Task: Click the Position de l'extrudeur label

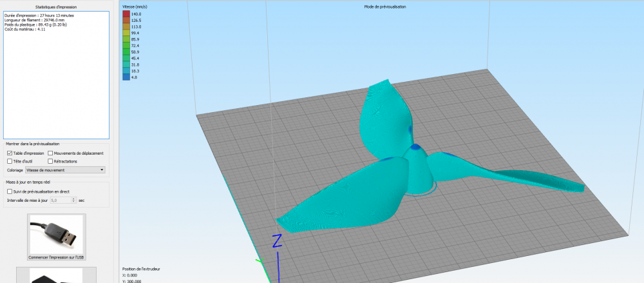Action: pyautogui.click(x=141, y=269)
